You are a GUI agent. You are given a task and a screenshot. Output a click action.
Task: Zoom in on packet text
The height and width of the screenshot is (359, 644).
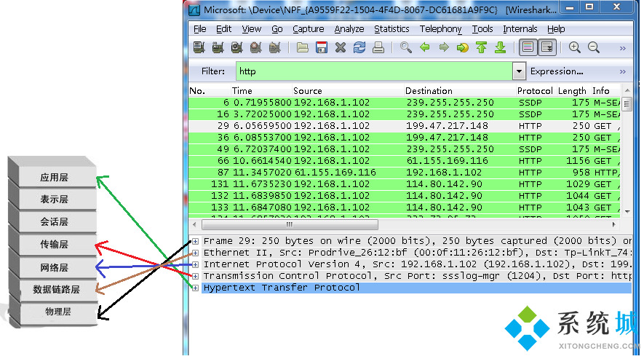click(x=575, y=48)
